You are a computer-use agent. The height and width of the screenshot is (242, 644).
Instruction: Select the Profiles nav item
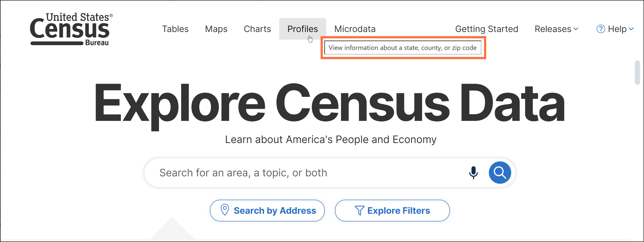302,29
